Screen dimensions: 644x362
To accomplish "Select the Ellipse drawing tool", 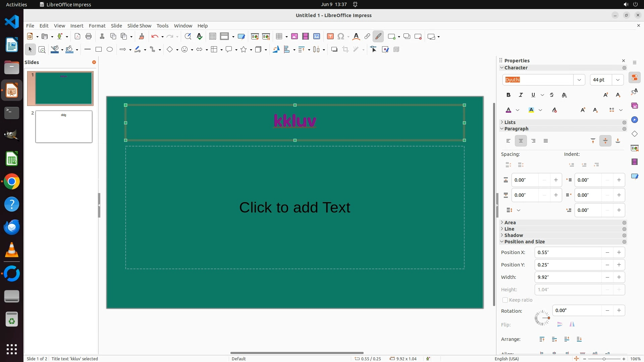I will click(x=110, y=50).
